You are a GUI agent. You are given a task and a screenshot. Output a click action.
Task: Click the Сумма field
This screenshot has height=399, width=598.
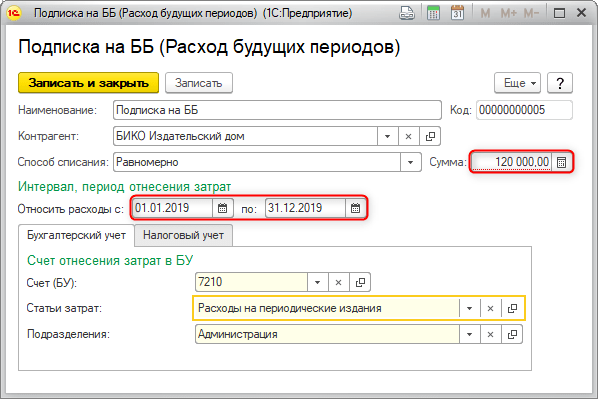511,162
